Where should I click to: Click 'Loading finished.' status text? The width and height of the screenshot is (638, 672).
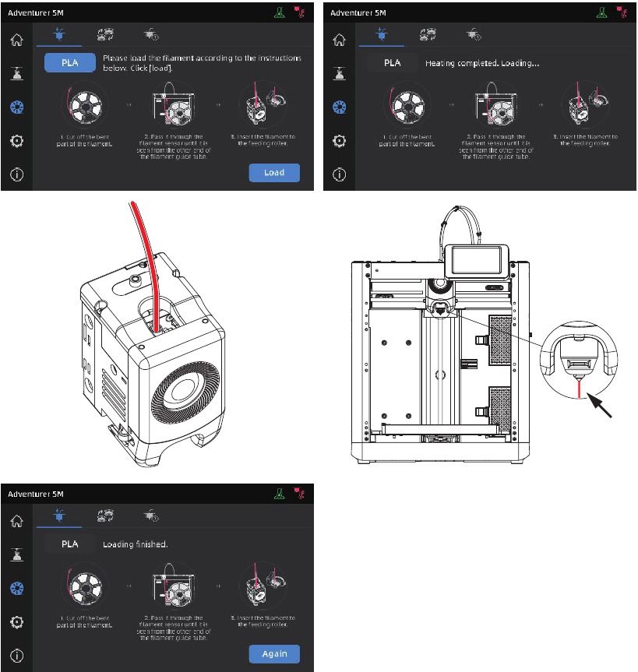point(136,544)
